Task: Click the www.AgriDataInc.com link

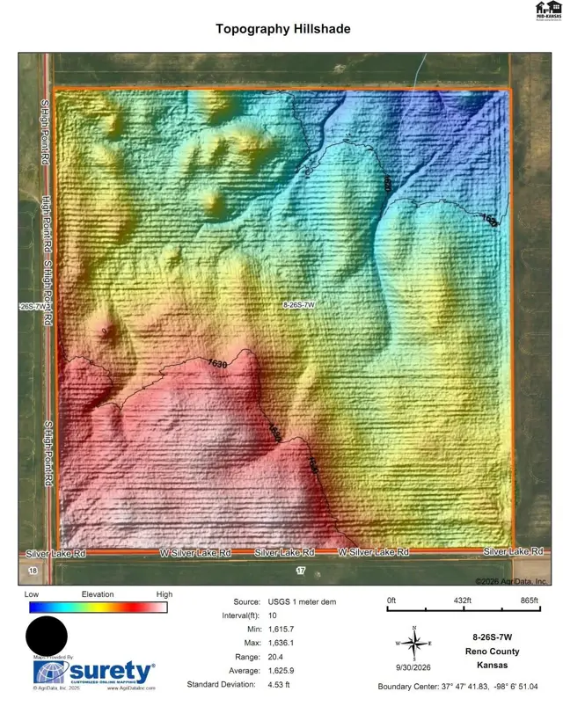Action: 131,688
